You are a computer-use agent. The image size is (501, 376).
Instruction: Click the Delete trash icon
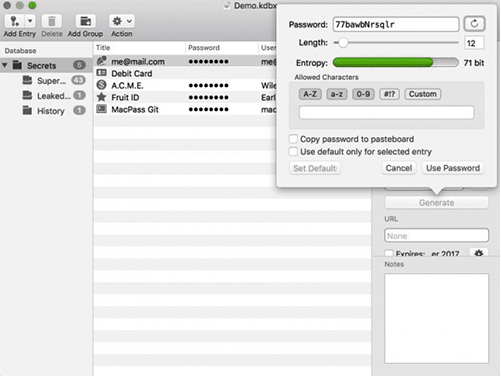pyautogui.click(x=52, y=21)
